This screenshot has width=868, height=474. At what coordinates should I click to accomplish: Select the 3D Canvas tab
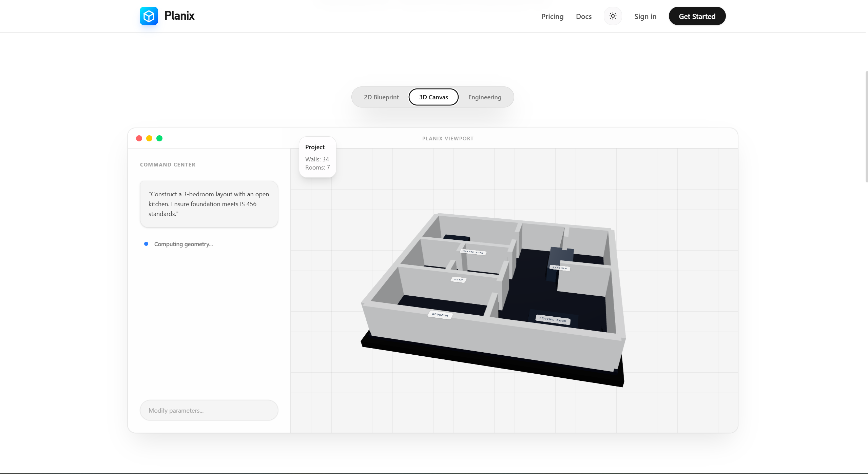click(x=433, y=97)
